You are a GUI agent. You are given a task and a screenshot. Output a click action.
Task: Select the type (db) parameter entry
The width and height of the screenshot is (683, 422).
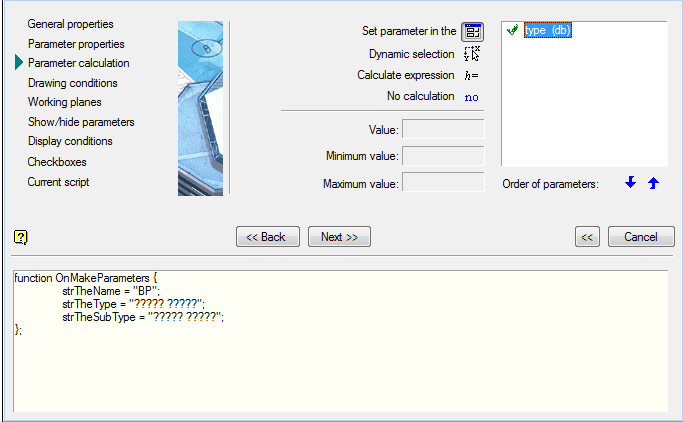[547, 31]
